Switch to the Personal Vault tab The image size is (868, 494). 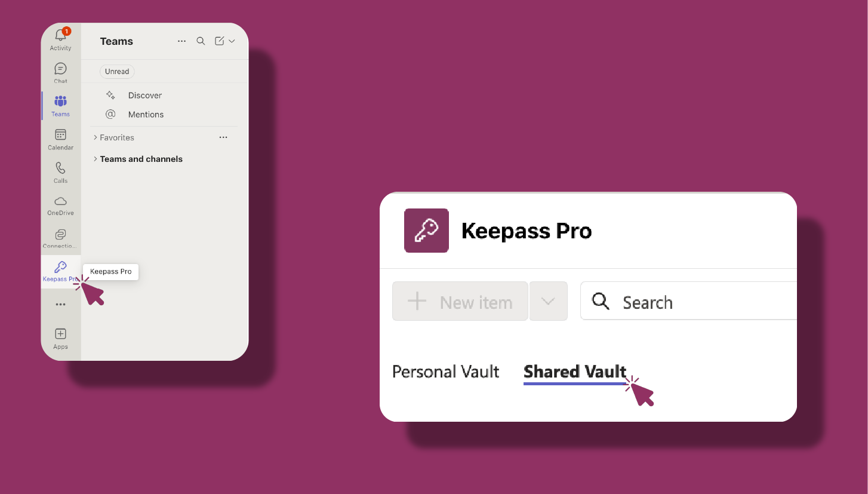(445, 372)
